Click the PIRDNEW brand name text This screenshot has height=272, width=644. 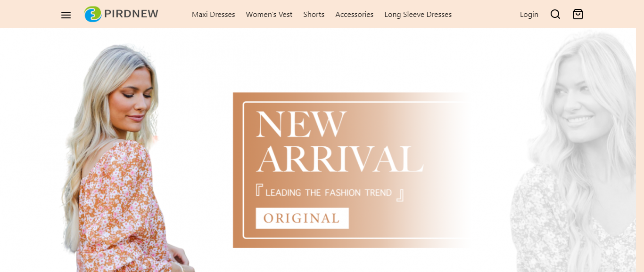tap(131, 14)
